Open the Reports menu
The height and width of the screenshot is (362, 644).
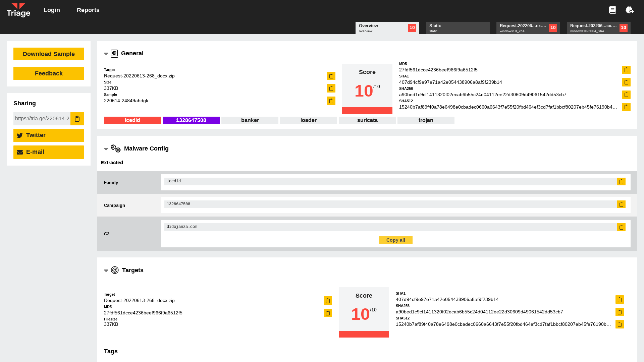pyautogui.click(x=88, y=10)
